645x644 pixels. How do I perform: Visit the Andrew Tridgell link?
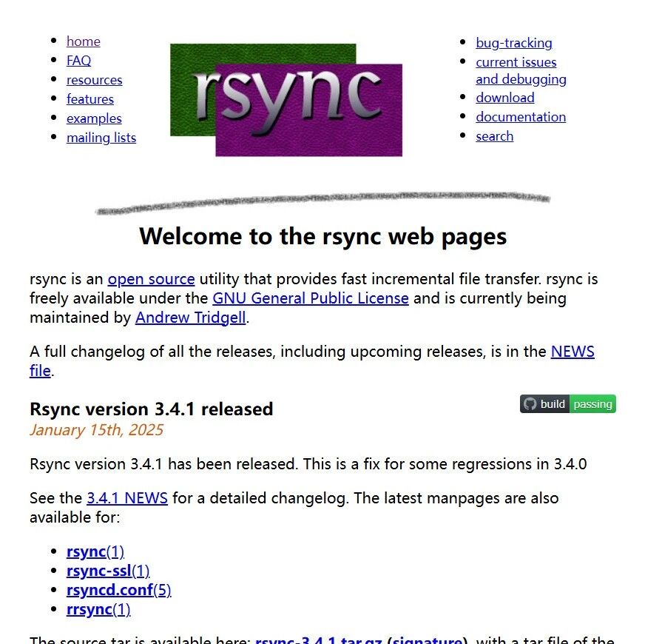(190, 318)
